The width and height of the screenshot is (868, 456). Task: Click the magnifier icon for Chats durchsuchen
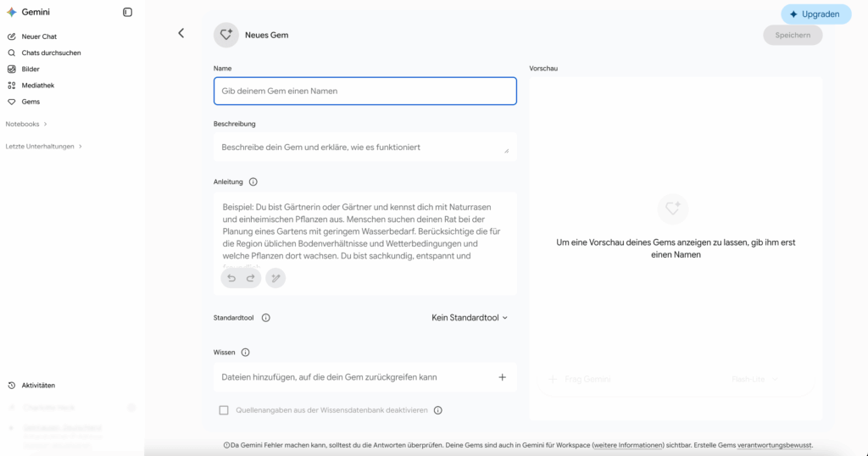tap(12, 53)
